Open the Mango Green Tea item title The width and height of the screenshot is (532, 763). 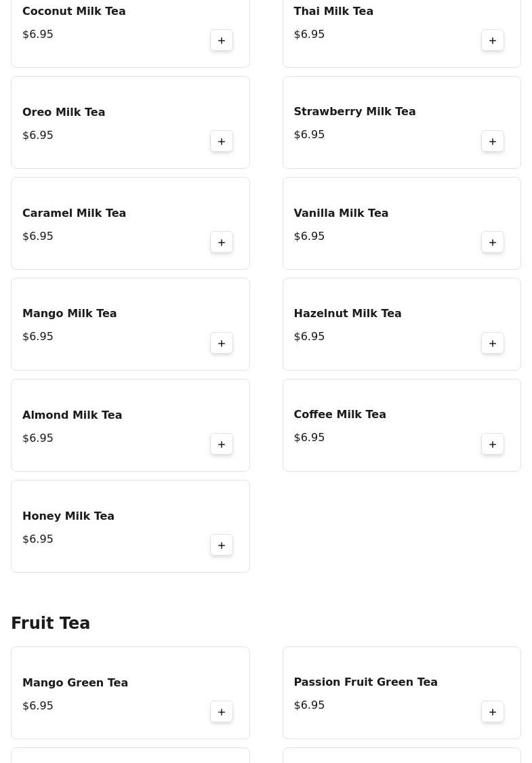click(75, 683)
